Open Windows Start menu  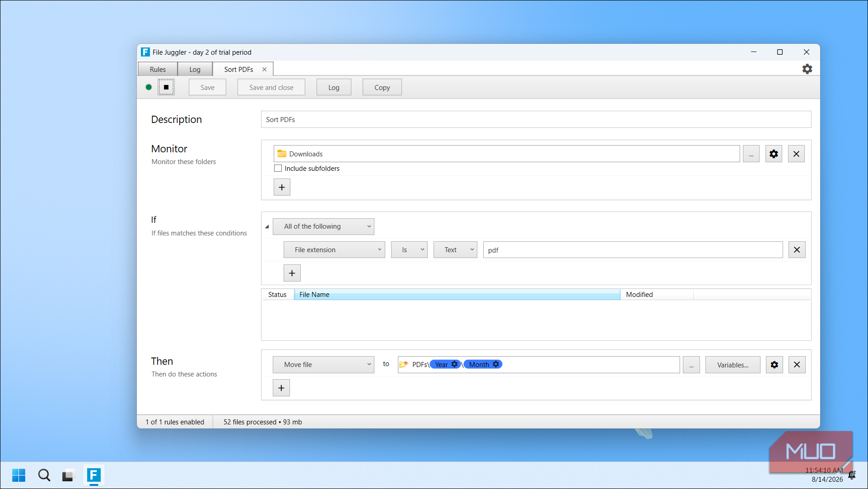tap(19, 475)
